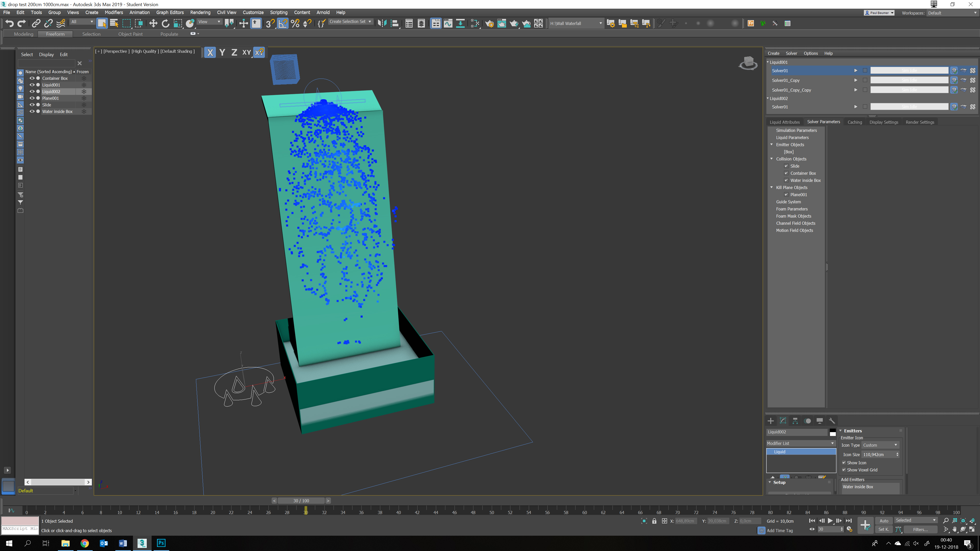Collapse the Liquid002 solver group

point(767,98)
